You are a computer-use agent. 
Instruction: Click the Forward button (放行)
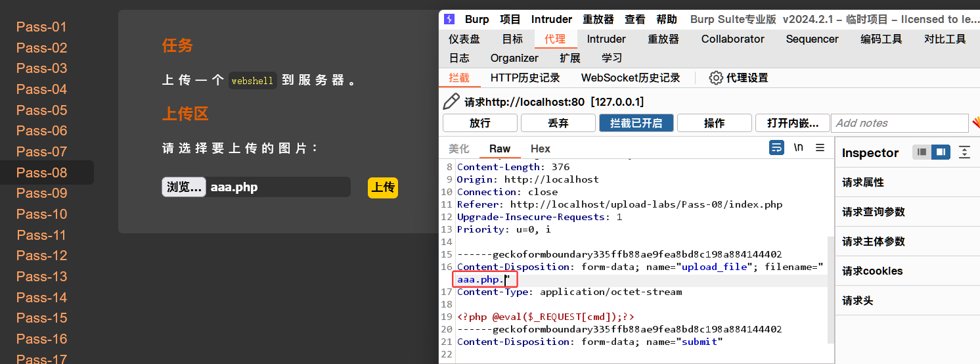(x=479, y=123)
